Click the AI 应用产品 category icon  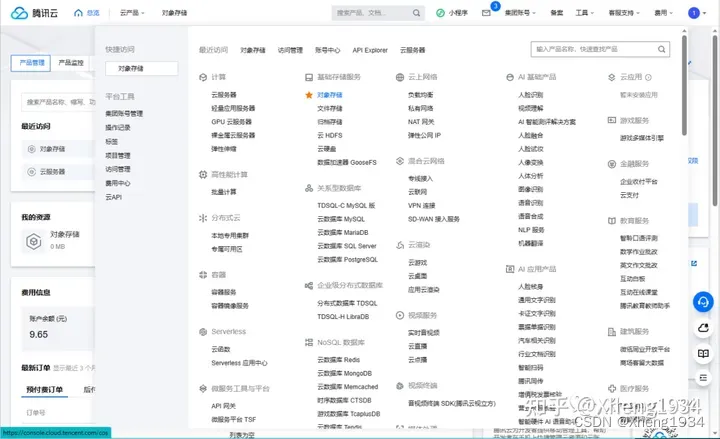[x=510, y=269]
